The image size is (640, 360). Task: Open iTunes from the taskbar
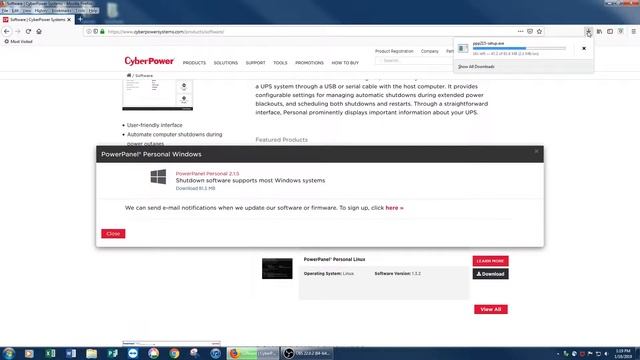tap(216, 353)
